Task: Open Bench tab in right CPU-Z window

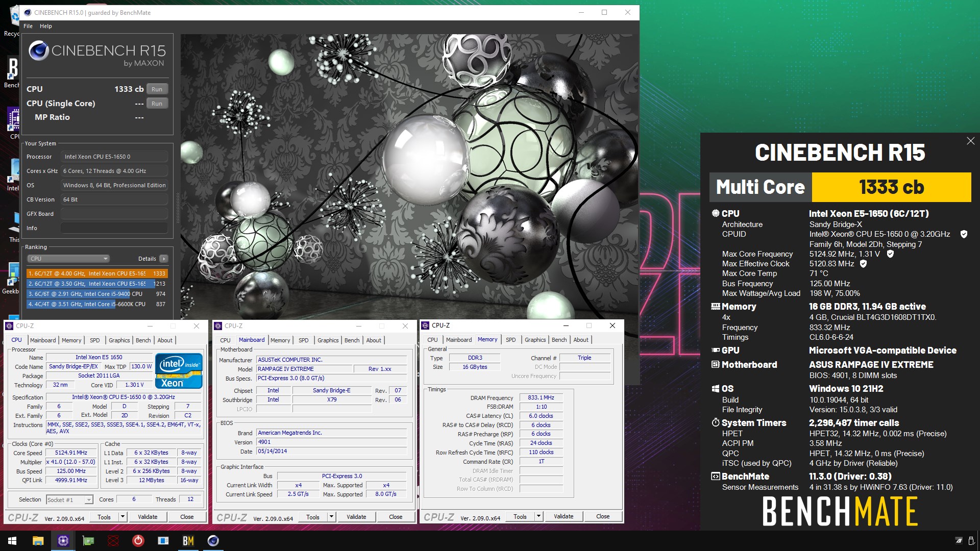Action: 559,340
